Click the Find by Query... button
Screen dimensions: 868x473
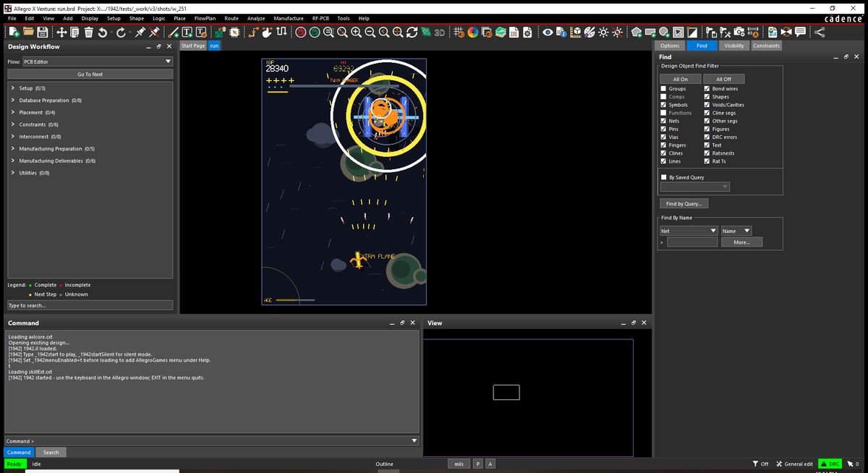[x=684, y=204]
